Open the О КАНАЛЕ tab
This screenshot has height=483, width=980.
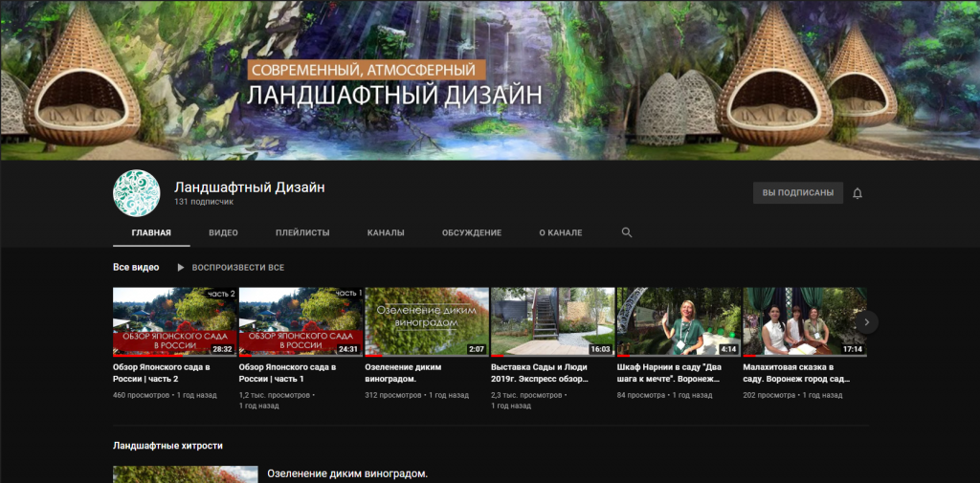coord(560,232)
